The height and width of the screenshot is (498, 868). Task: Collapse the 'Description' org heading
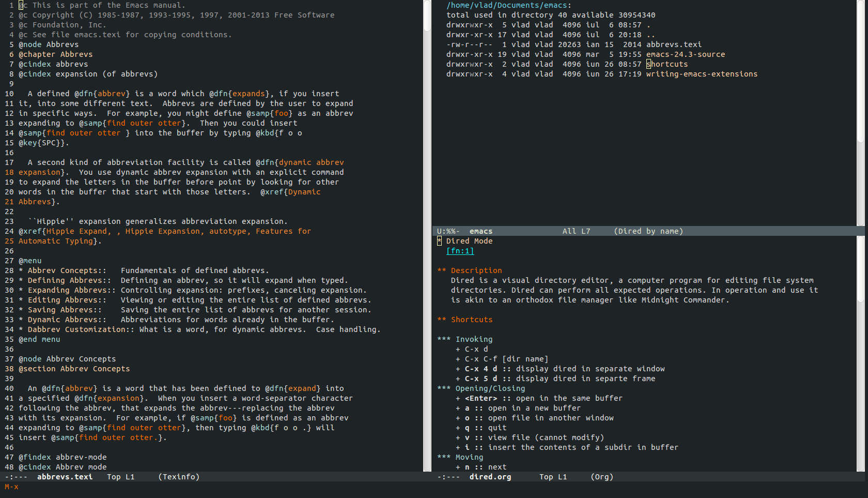coord(469,270)
